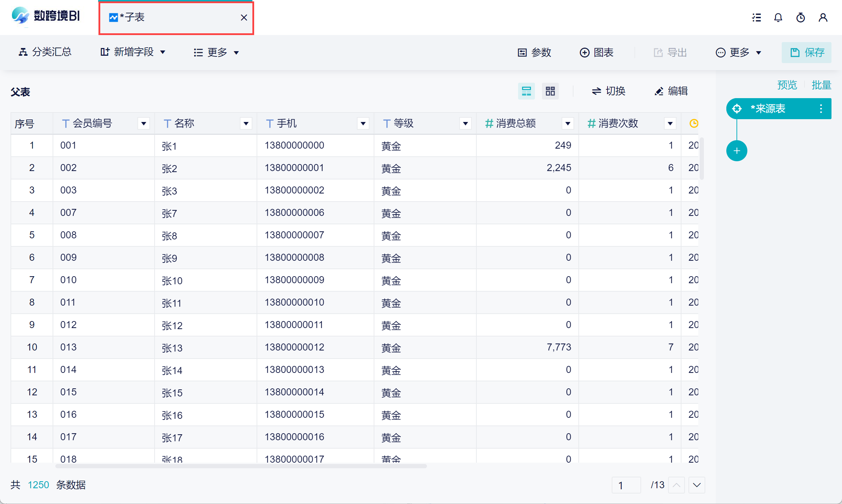The width and height of the screenshot is (842, 504).
Task: Click the horizontal table scrollbar
Action: point(241,466)
